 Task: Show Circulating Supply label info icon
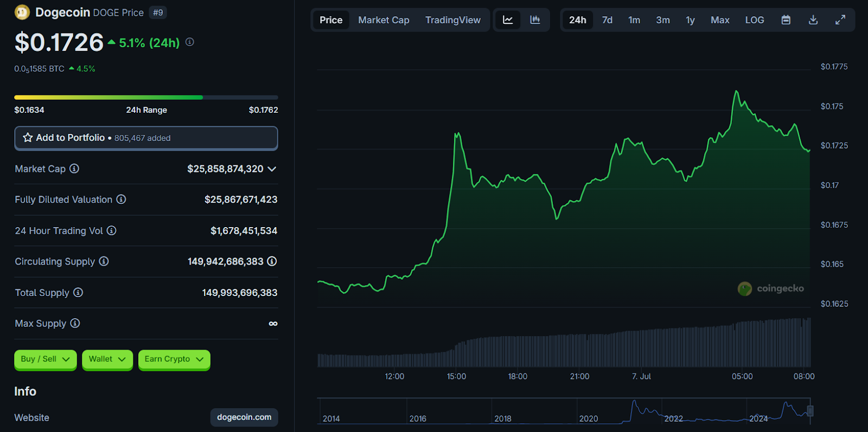coord(104,261)
